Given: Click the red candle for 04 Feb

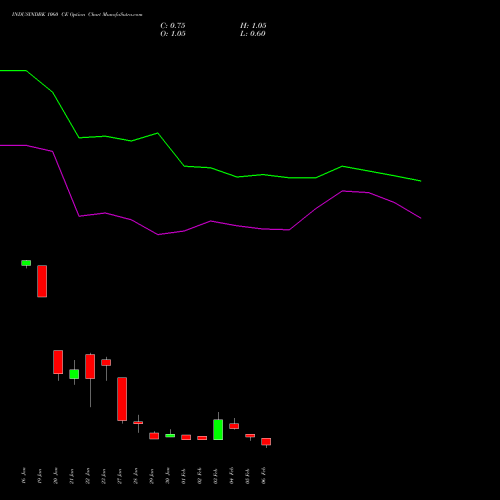Looking at the screenshot, I should tap(234, 426).
